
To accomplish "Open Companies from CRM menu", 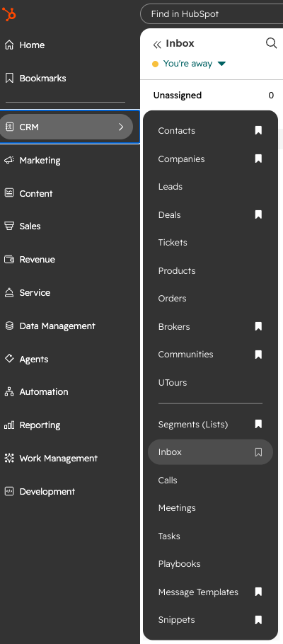I will pyautogui.click(x=181, y=159).
